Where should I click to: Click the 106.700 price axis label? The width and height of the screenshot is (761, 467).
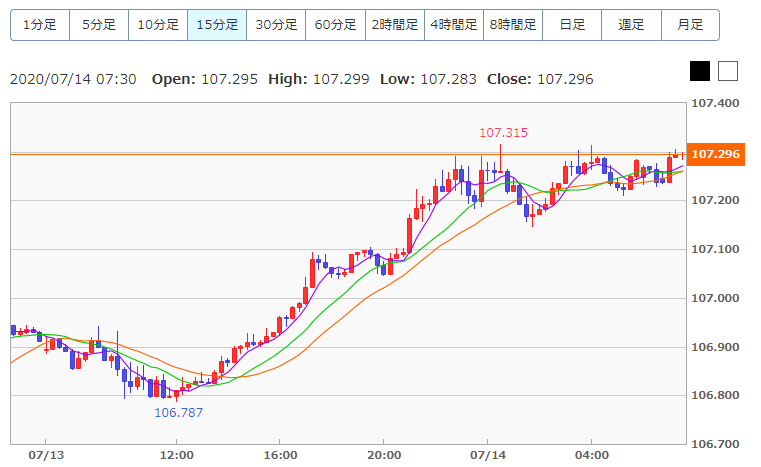click(x=715, y=444)
